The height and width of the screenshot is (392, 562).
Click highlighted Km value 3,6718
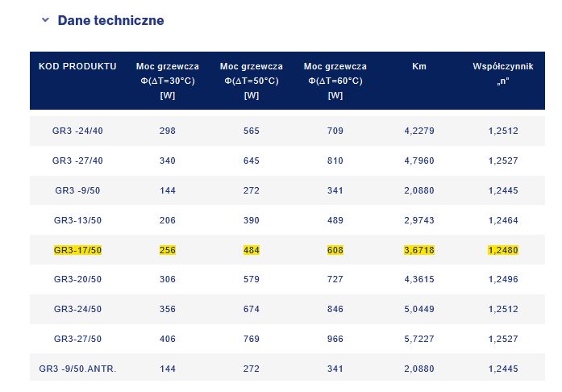point(418,250)
